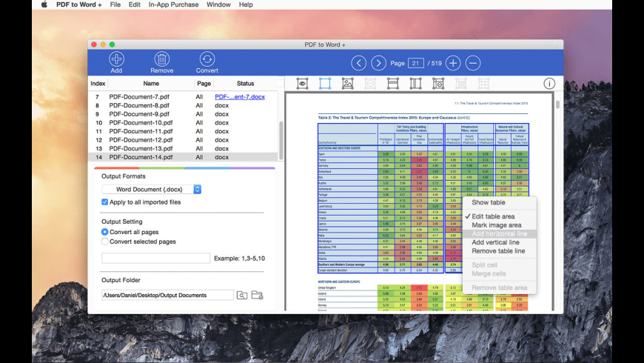The width and height of the screenshot is (644, 363).
Task: Start conversion with the Convert icon
Action: click(x=207, y=60)
